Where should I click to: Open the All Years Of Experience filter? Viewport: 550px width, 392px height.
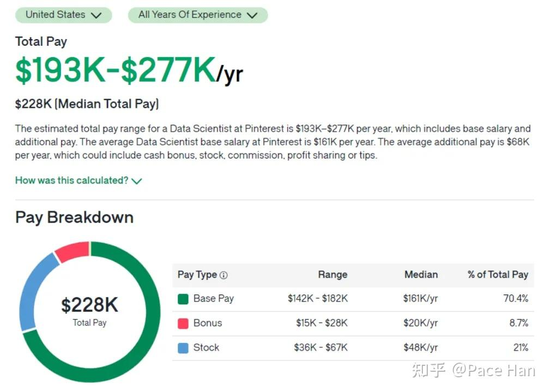pos(198,15)
